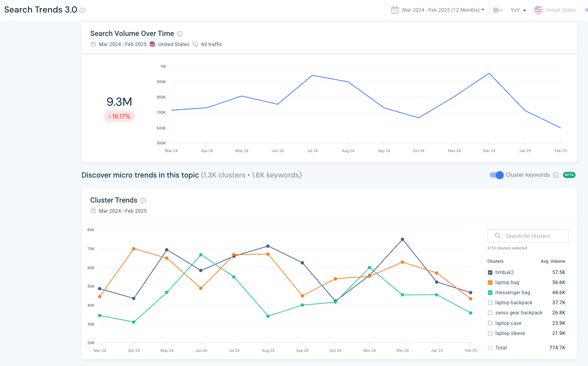The width and height of the screenshot is (588, 366).
Task: Select the Total checkbox
Action: (x=490, y=347)
